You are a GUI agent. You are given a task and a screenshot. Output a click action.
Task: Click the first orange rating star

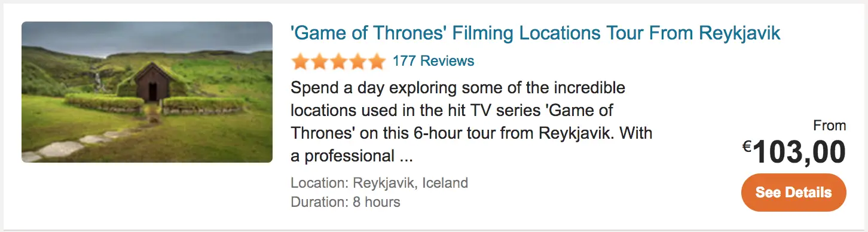300,61
